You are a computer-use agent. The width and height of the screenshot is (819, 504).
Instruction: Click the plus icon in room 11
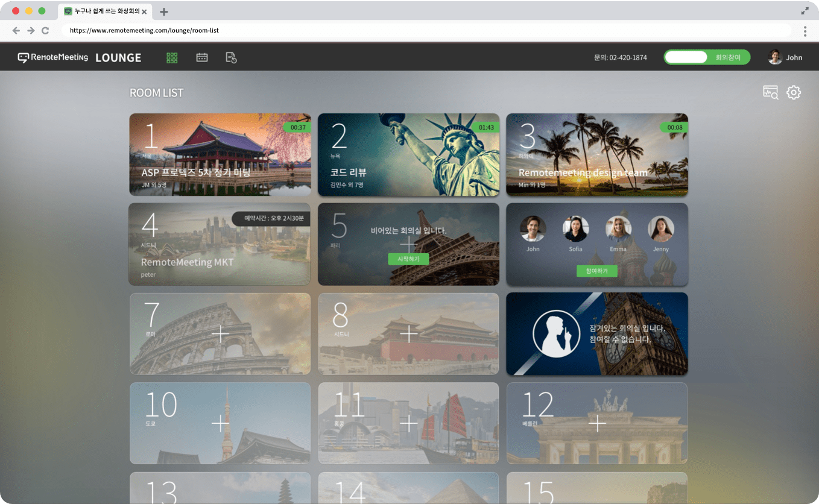pos(409,423)
